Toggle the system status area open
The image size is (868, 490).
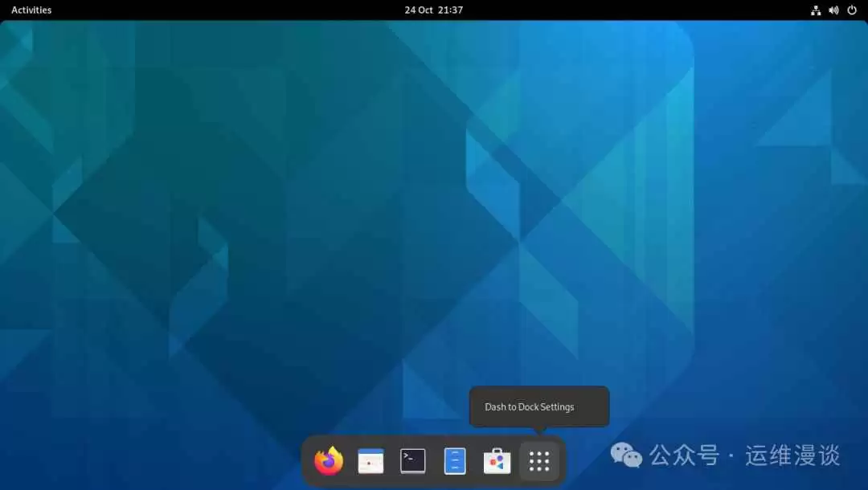pyautogui.click(x=833, y=10)
